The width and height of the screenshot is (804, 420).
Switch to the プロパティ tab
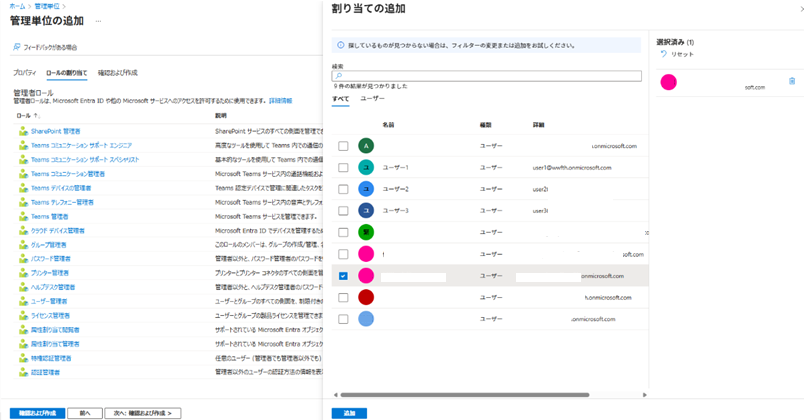[24, 73]
